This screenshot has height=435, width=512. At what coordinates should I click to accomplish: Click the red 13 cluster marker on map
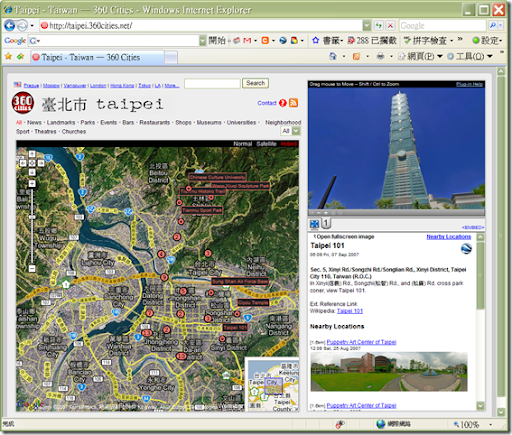tap(147, 333)
